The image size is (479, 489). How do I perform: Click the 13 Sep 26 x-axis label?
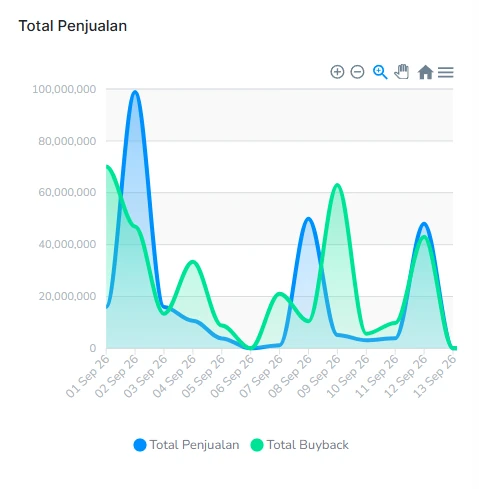point(435,376)
